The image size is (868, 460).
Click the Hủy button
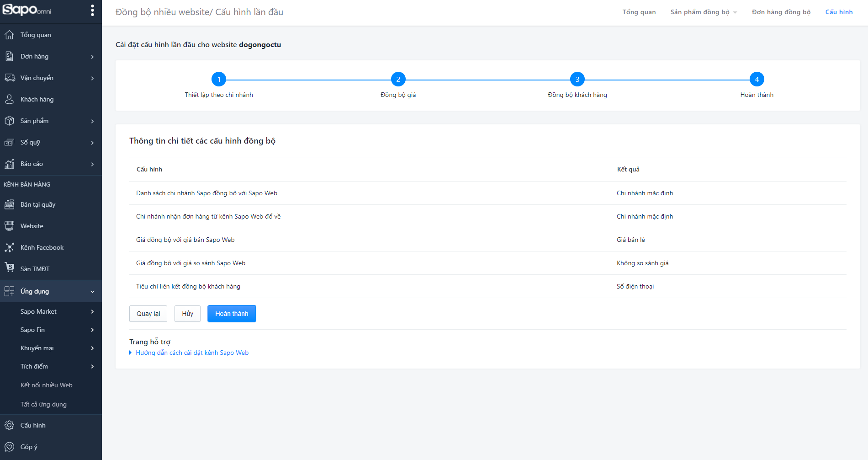[187, 314]
